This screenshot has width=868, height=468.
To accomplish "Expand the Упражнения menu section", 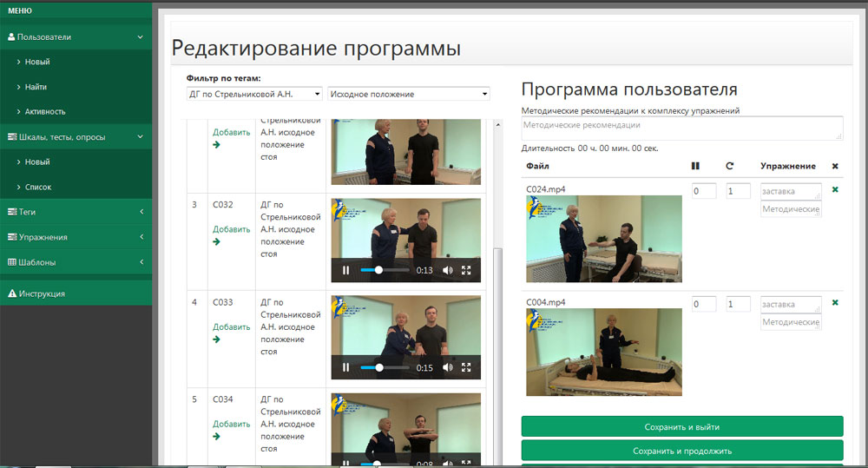I will point(141,236).
